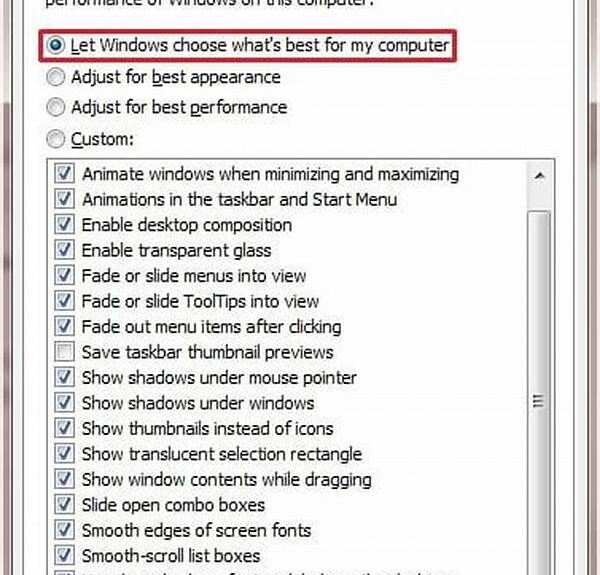Screen dimensions: 600x575
Task: Click the list scrollbar up arrow
Action: [x=538, y=175]
